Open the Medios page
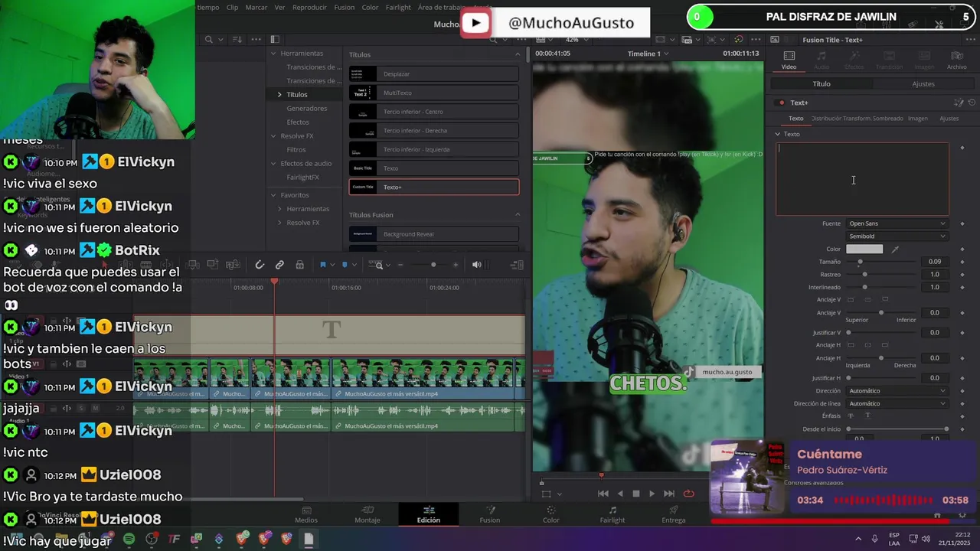980x551 pixels. [x=306, y=514]
